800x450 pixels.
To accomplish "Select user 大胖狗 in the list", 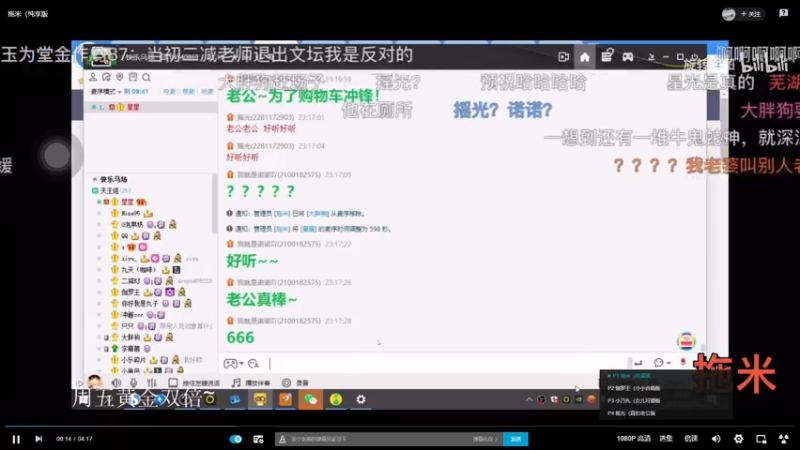I will point(130,337).
